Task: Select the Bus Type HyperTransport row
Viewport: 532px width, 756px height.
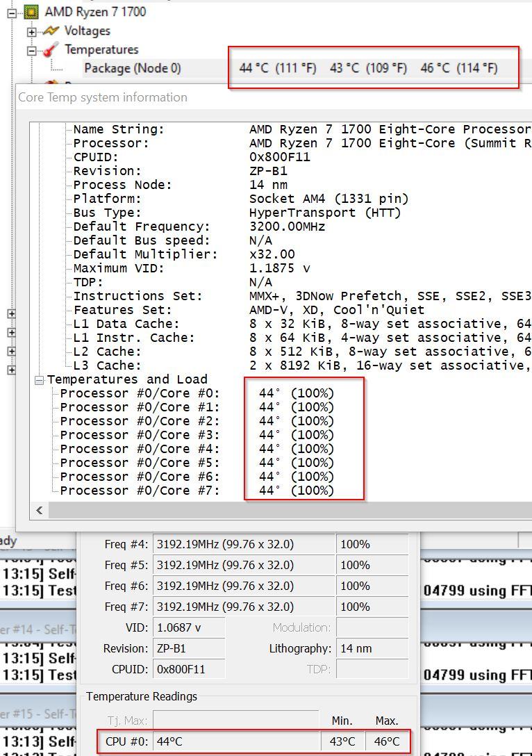Action: coord(237,213)
